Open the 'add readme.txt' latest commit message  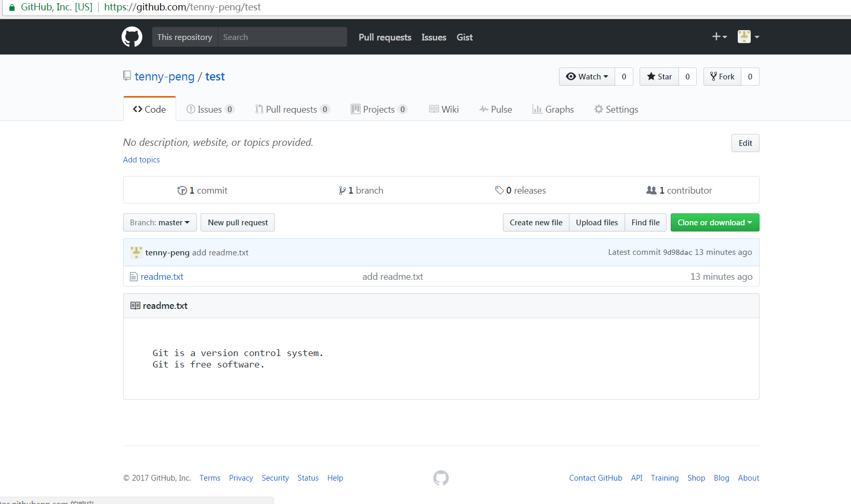(220, 253)
